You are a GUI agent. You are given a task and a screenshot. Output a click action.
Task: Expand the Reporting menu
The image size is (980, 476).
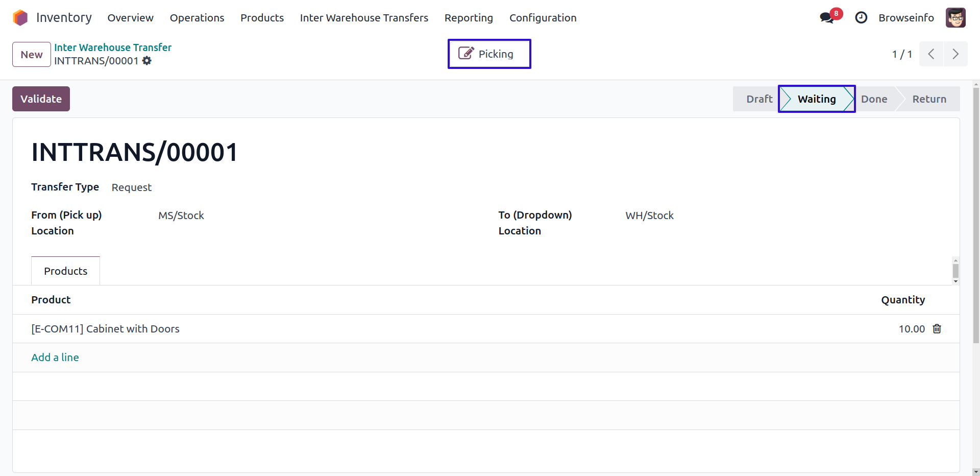click(468, 18)
